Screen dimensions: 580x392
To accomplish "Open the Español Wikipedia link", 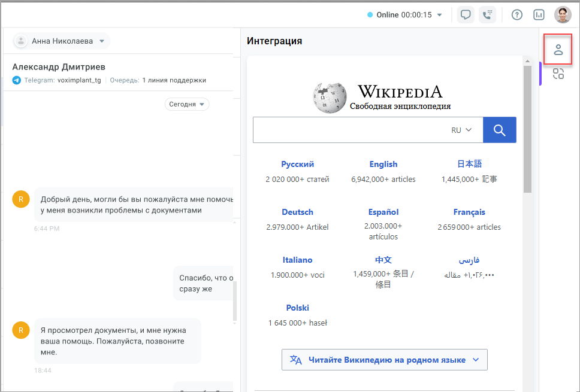I will click(383, 212).
